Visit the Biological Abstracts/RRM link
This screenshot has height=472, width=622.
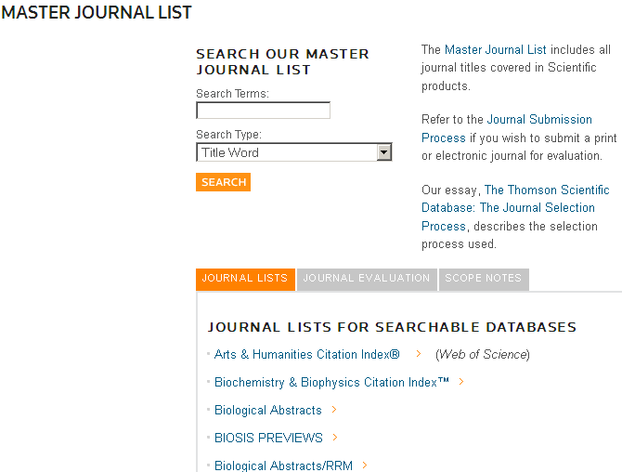pos(283,465)
